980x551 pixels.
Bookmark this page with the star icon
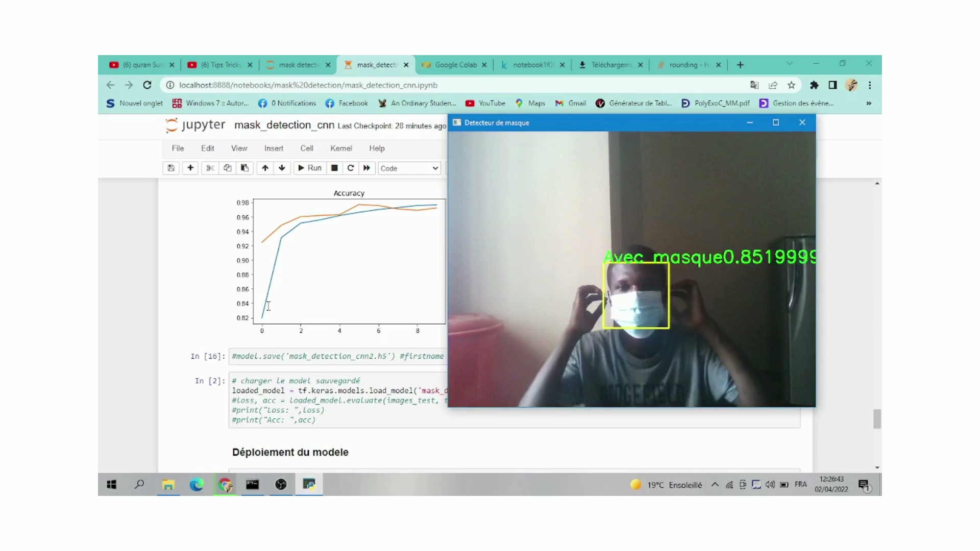(x=791, y=85)
